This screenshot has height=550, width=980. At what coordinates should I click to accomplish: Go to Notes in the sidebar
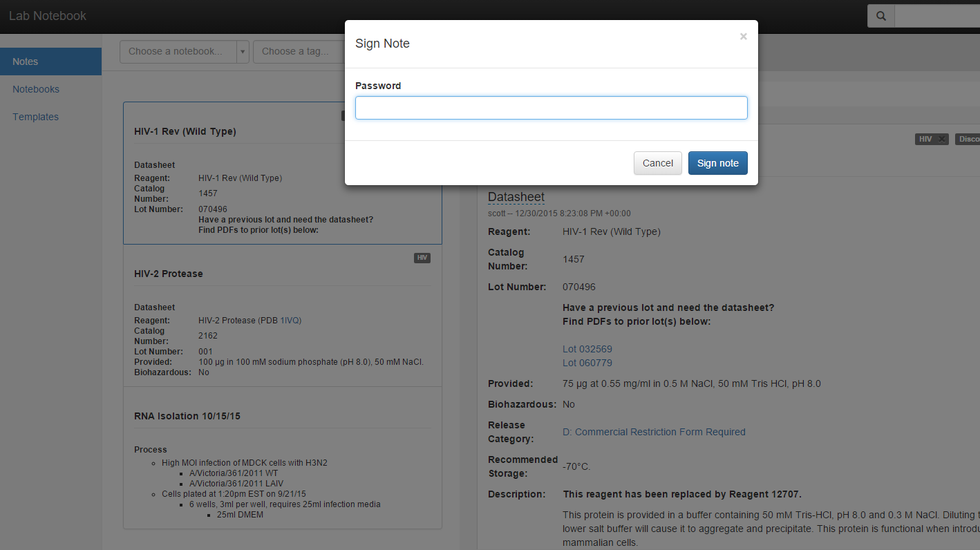point(26,61)
